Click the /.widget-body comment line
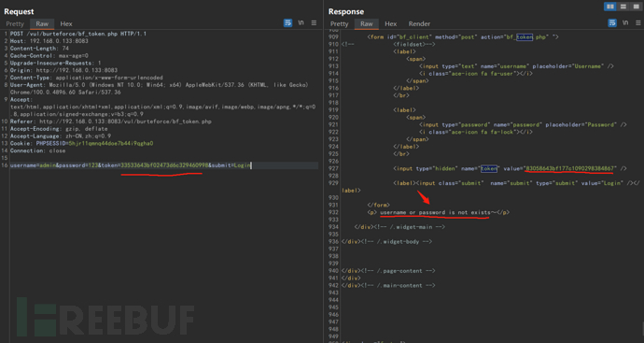Image resolution: width=644 pixels, height=343 pixels. 386,241
